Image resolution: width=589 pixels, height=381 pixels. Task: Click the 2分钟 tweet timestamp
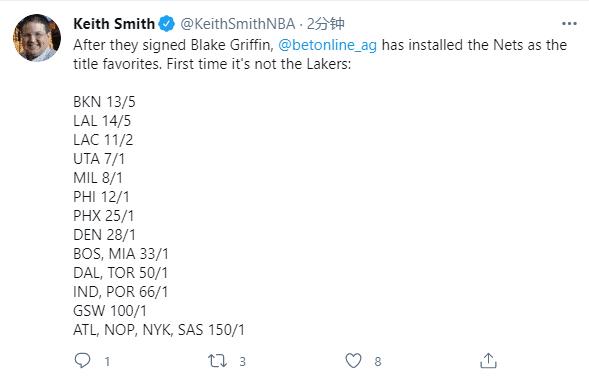click(x=325, y=24)
